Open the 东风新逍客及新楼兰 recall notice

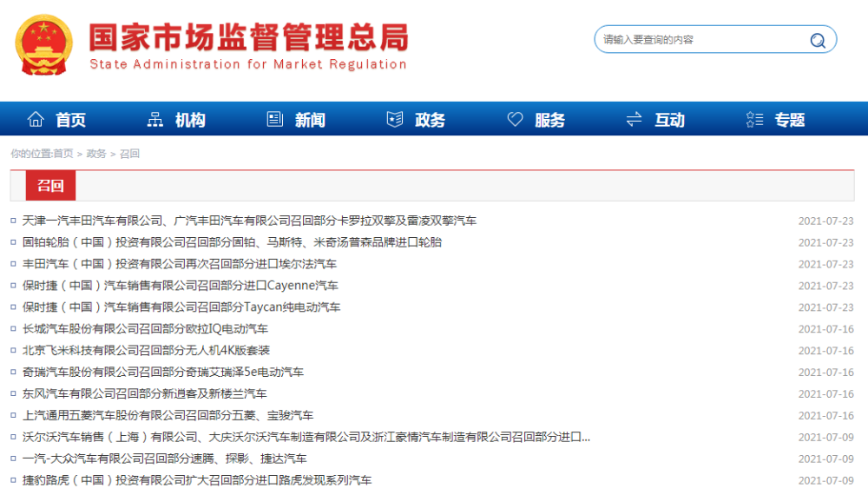point(144,393)
